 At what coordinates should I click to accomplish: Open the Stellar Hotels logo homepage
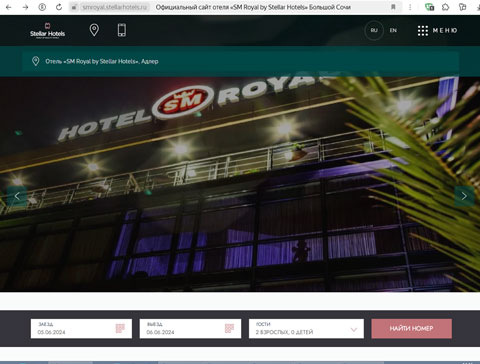[47, 31]
